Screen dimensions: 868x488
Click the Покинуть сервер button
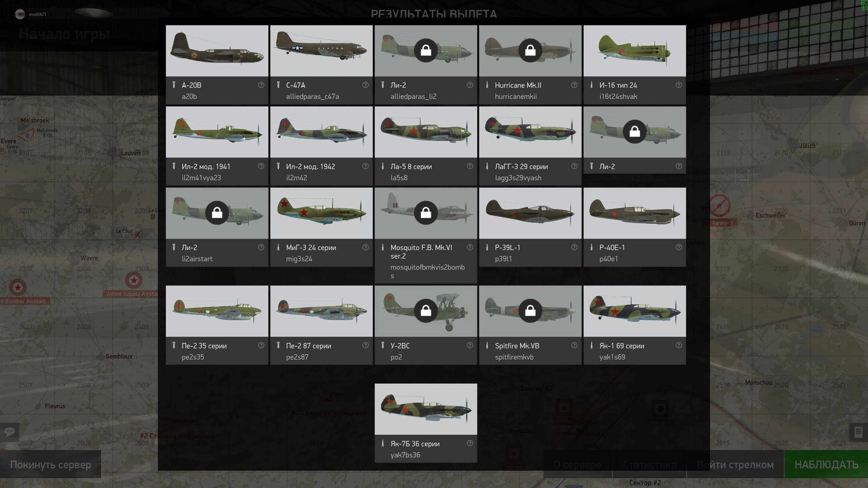(51, 464)
